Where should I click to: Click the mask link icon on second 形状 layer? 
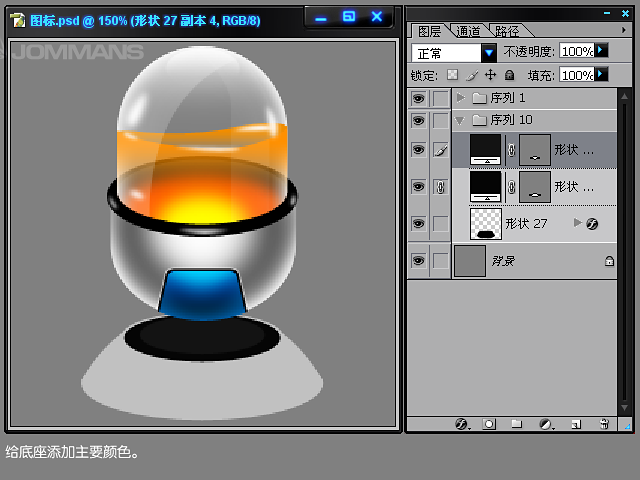click(511, 187)
